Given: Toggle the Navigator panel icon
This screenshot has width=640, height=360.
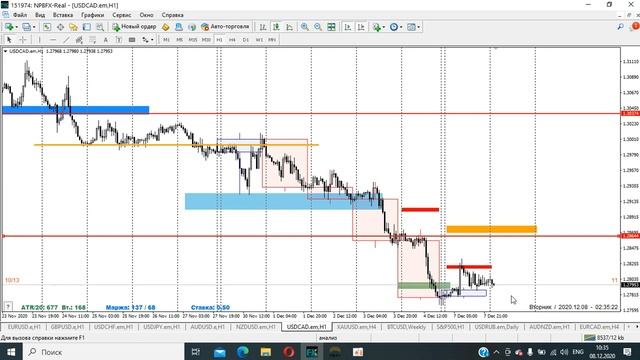Looking at the screenshot, I should pyautogui.click(x=73, y=27).
